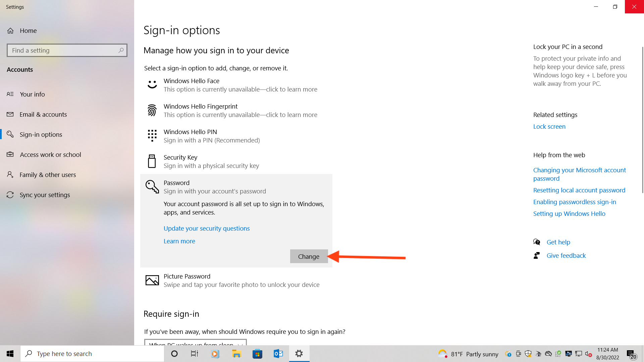Screen dimensions: 644x362
Task: Open Setting up Windows Hello link
Action: 569,214
